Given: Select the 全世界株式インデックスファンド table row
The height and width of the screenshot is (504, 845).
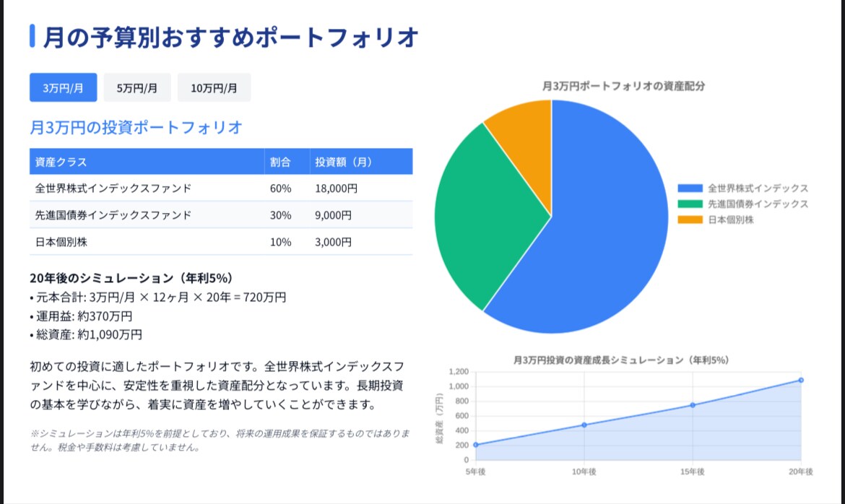Looking at the screenshot, I should [144, 188].
